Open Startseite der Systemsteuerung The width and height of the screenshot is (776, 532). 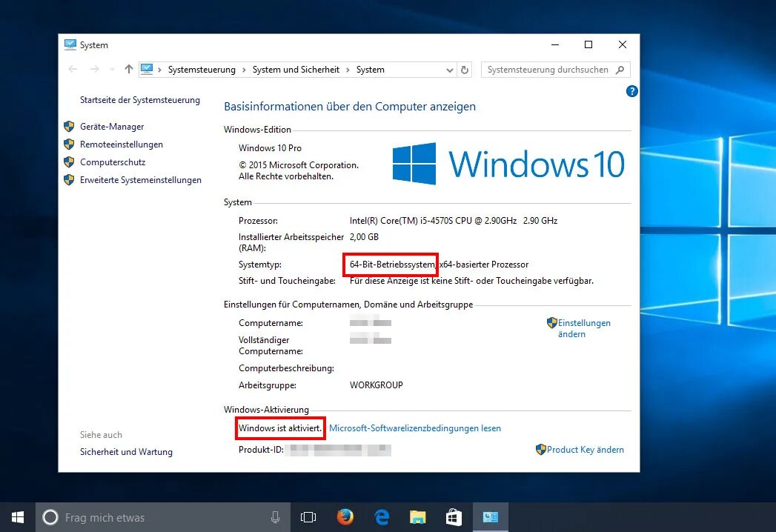(x=140, y=100)
